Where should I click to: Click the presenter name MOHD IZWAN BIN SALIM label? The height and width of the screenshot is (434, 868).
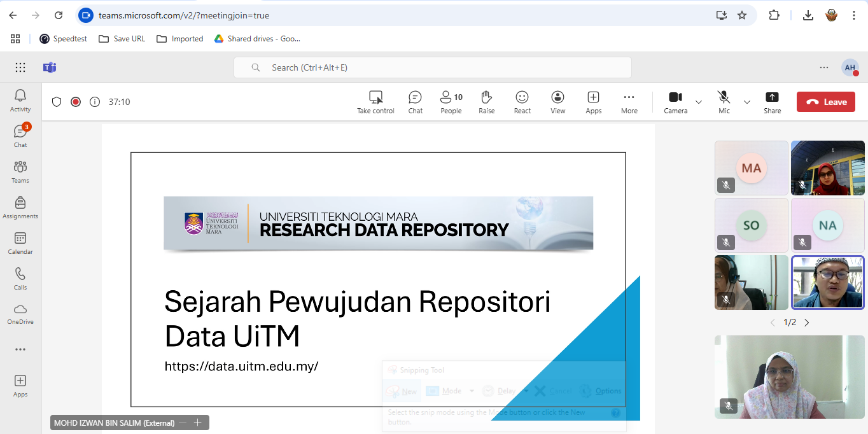pyautogui.click(x=114, y=423)
